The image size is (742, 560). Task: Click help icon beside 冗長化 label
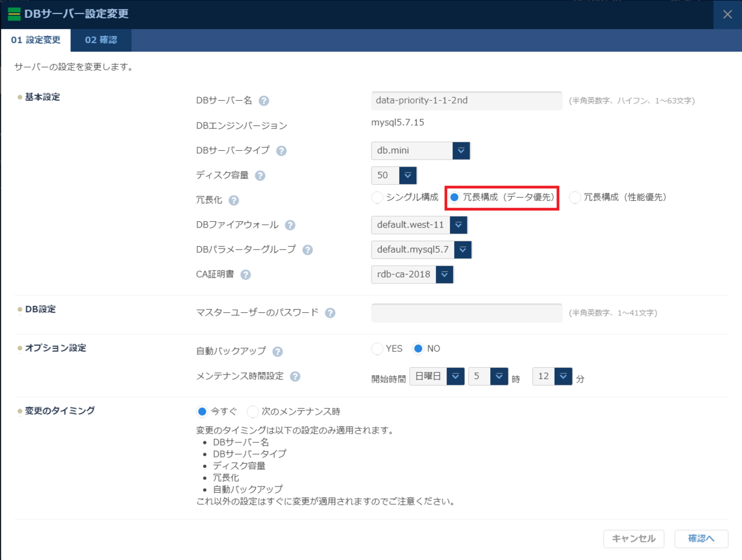tap(234, 200)
